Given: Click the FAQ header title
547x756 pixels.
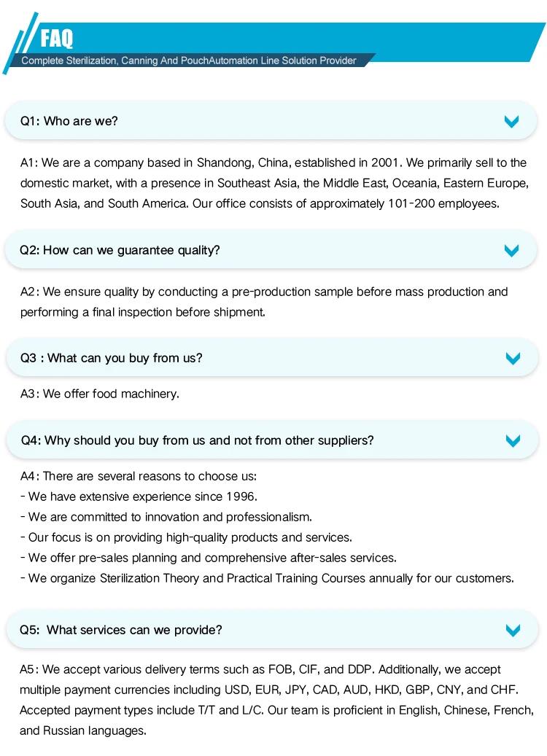Looking at the screenshot, I should tap(56, 39).
